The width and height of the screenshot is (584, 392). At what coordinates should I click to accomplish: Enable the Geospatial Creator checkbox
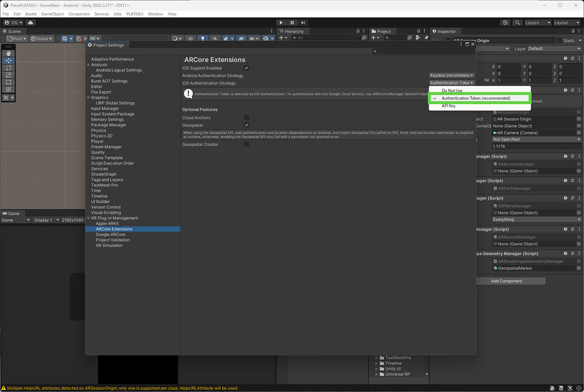(247, 144)
